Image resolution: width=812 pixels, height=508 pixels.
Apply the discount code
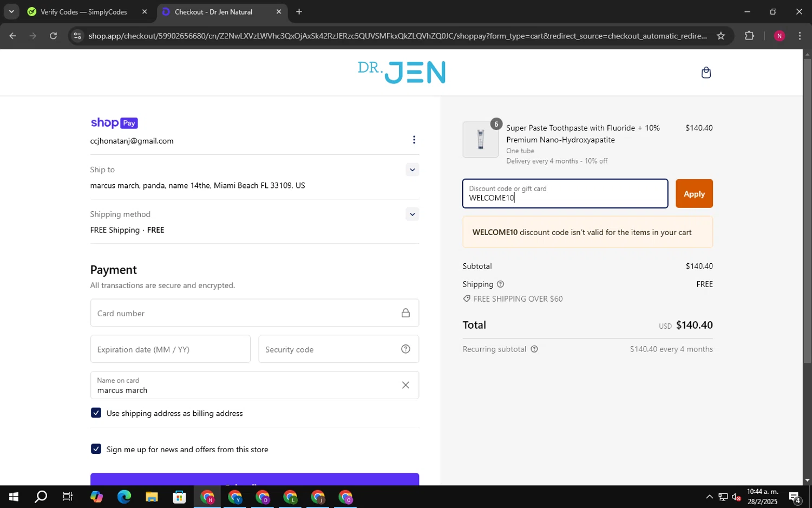pyautogui.click(x=694, y=193)
